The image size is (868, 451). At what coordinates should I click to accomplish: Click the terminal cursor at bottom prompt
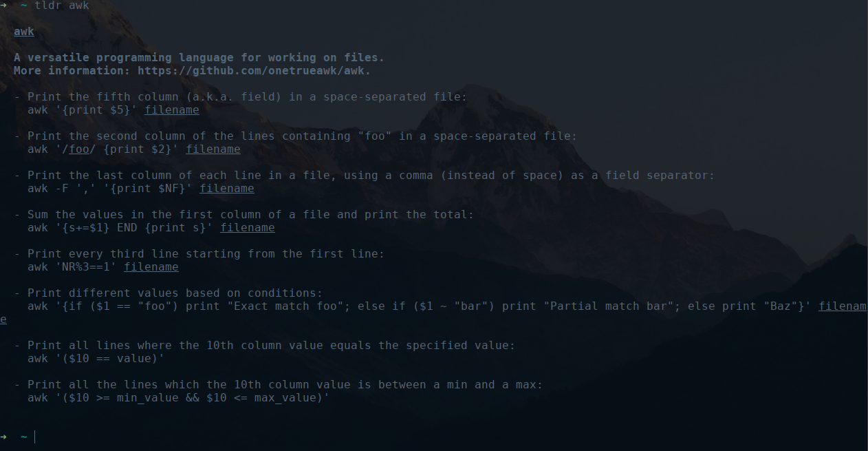point(34,437)
